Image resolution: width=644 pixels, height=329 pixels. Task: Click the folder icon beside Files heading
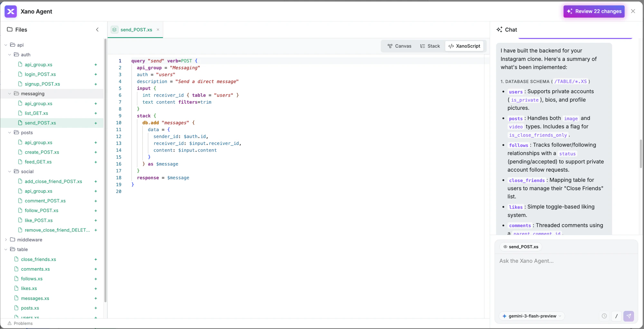(9, 29)
